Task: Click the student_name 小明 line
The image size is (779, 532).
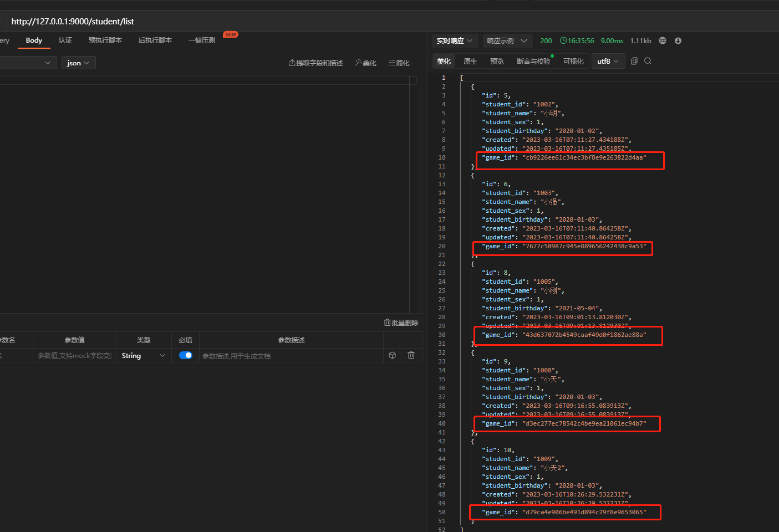Action: [x=523, y=113]
